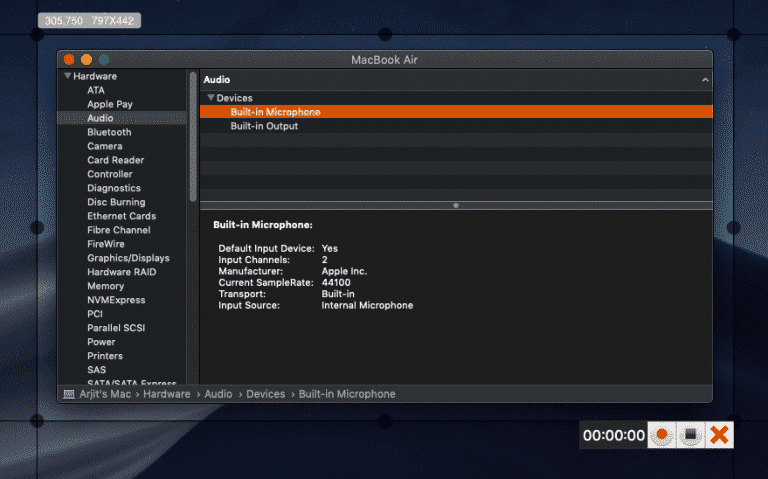Viewport: 768px width, 479px height.
Task: Select Apple Pay in the sidebar
Action: coord(110,104)
